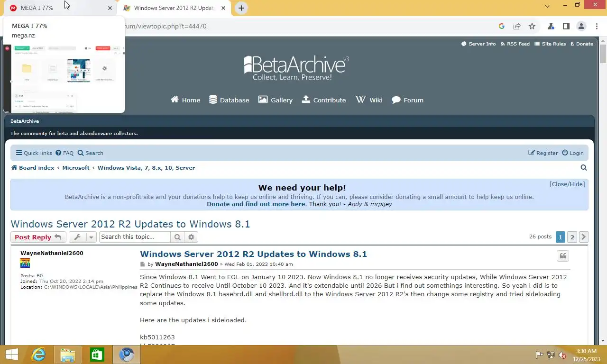Open the Chrome Labs flask icon
Image resolution: width=607 pixels, height=364 pixels.
[x=551, y=26]
